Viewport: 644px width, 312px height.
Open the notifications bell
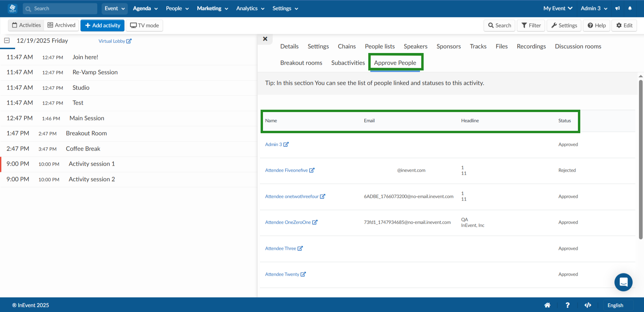tap(630, 8)
